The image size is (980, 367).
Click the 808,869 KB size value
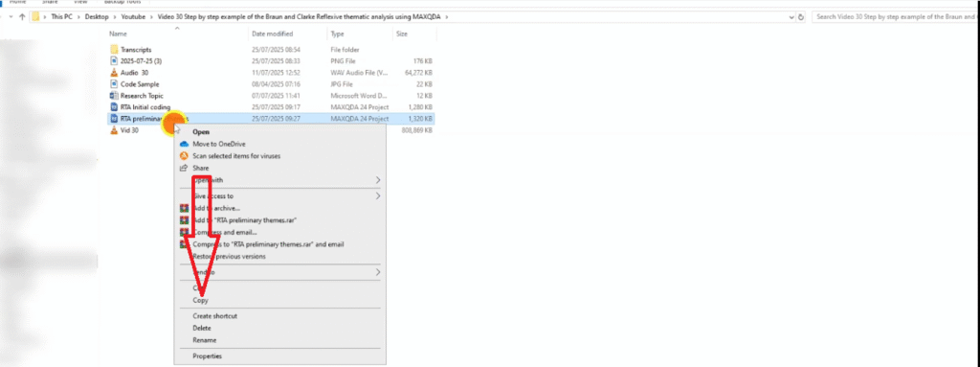pyautogui.click(x=418, y=130)
